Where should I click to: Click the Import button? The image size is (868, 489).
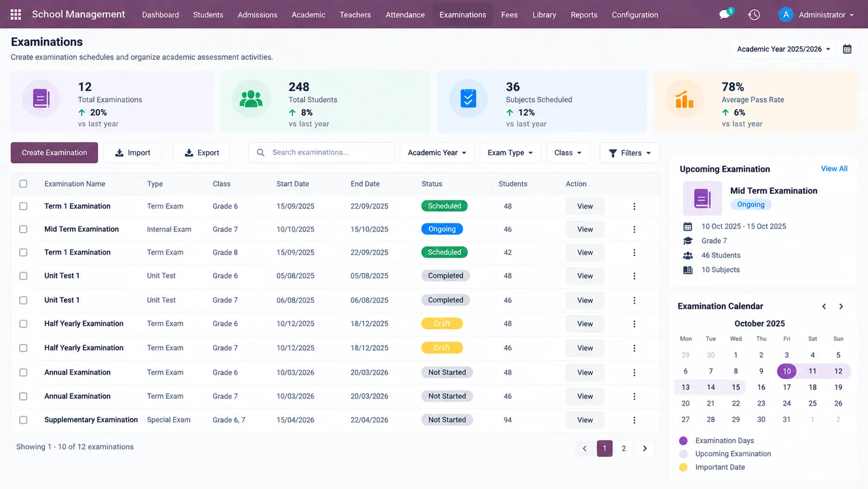click(132, 153)
